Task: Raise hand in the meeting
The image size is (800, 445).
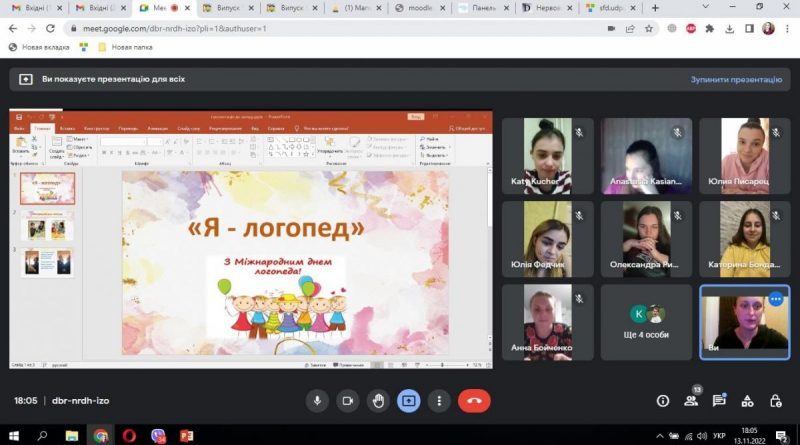Action: [x=378, y=401]
